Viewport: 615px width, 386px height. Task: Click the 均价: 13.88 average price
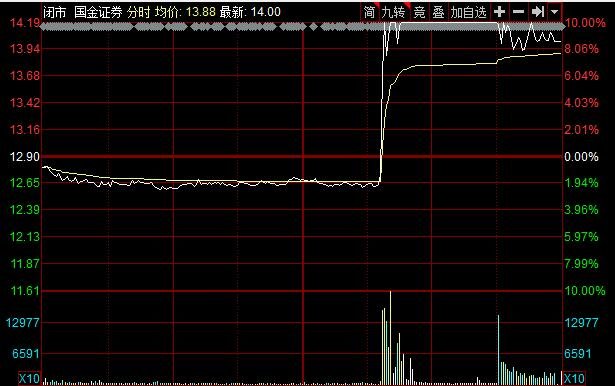coord(185,12)
